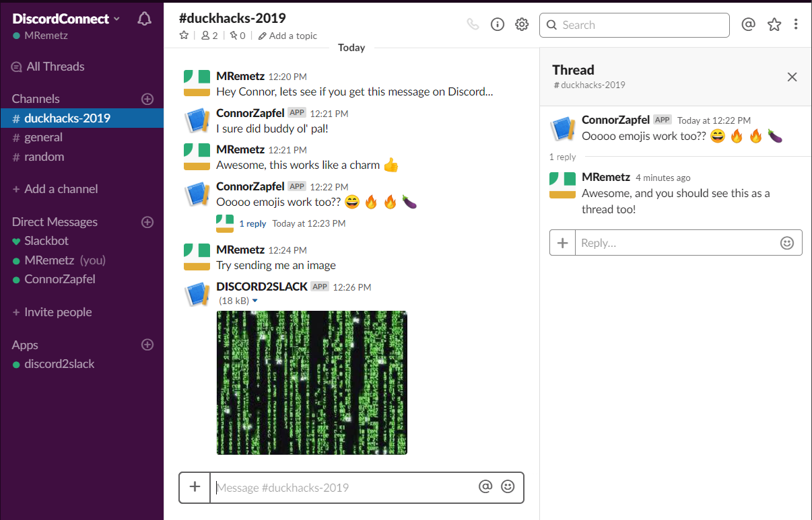This screenshot has height=520, width=812.
Task: Click ConnorZapfel name on 12:21 PM message
Action: (x=250, y=113)
